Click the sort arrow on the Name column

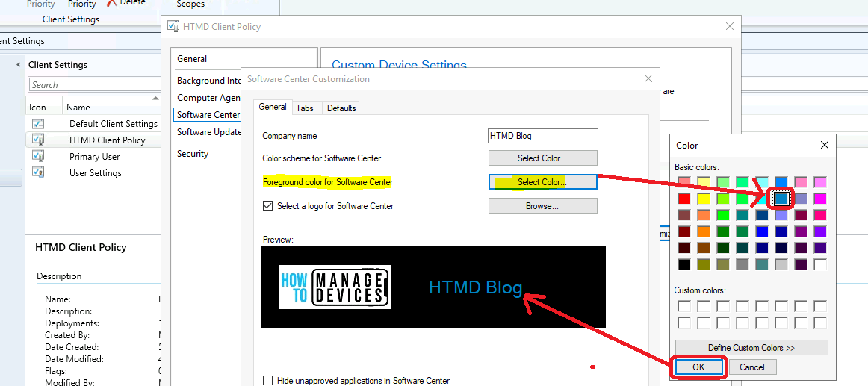point(155,99)
